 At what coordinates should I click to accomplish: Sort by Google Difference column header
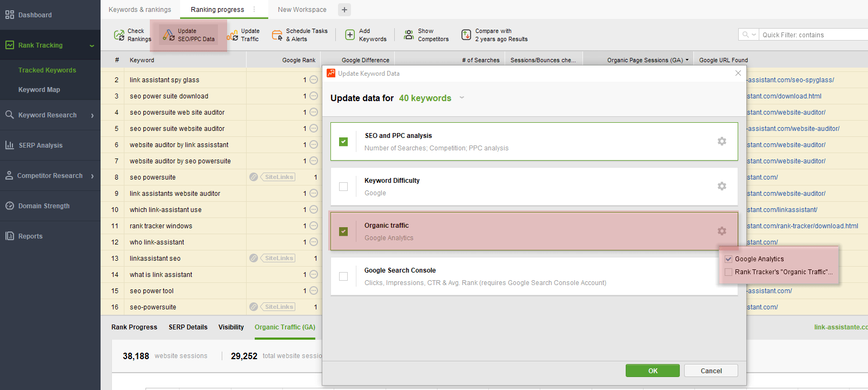[x=365, y=60]
